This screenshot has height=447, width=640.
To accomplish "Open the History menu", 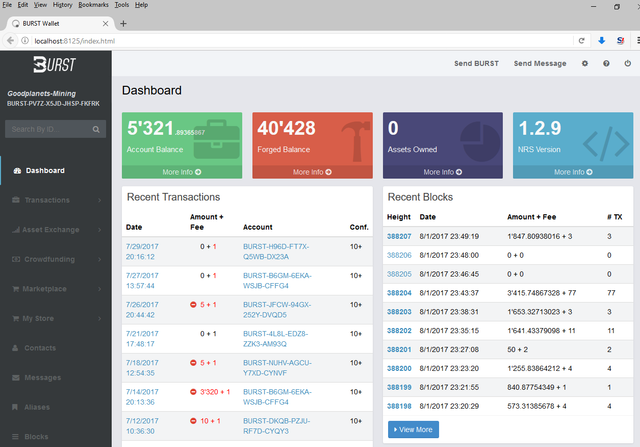I will (62, 5).
